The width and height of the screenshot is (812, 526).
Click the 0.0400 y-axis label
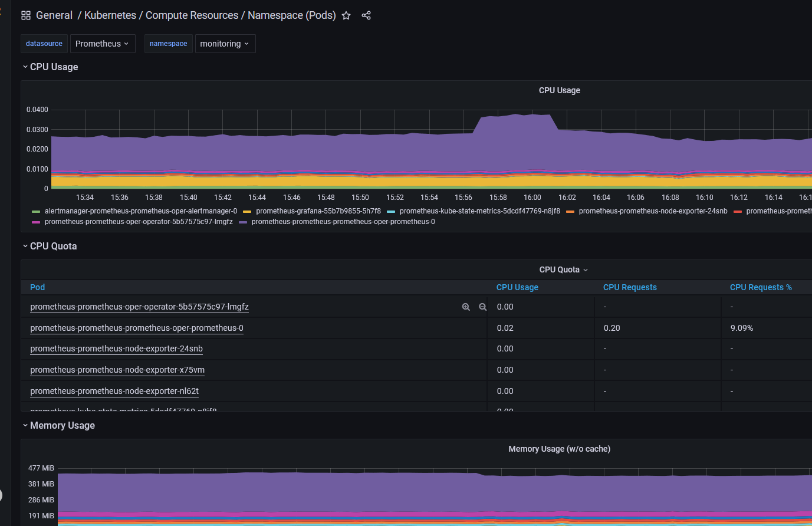tap(37, 110)
